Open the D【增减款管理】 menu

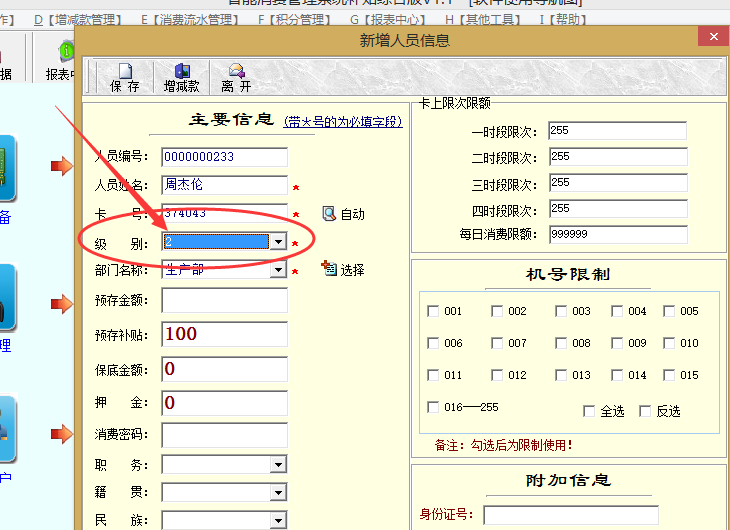point(78,20)
